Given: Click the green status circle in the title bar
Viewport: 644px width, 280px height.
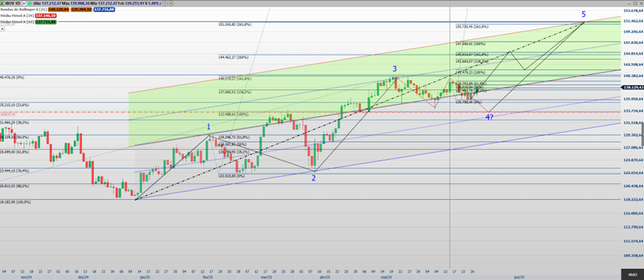Looking at the screenshot, I should click(30, 4).
